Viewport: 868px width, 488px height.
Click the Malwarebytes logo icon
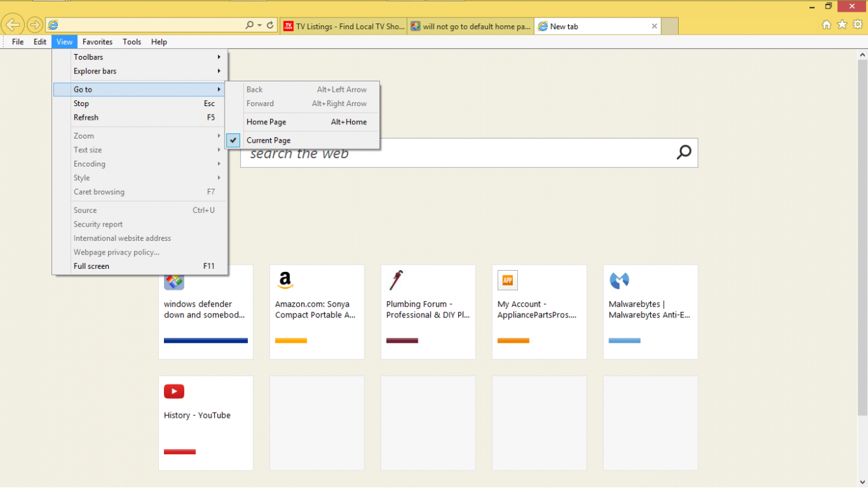coord(619,280)
